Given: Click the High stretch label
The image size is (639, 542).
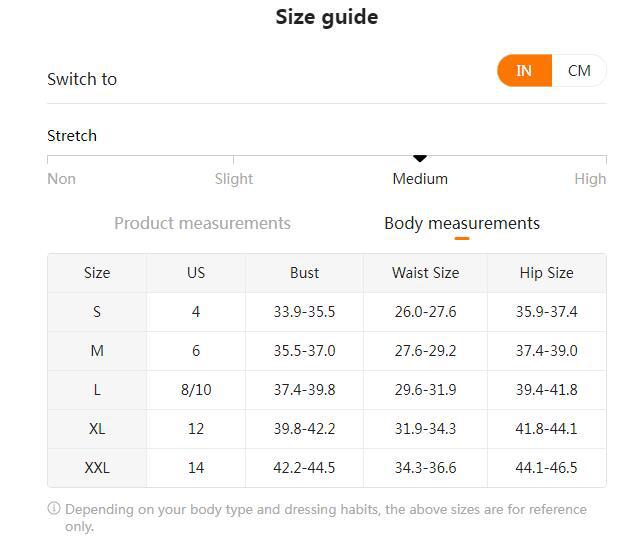Looking at the screenshot, I should coord(590,179).
